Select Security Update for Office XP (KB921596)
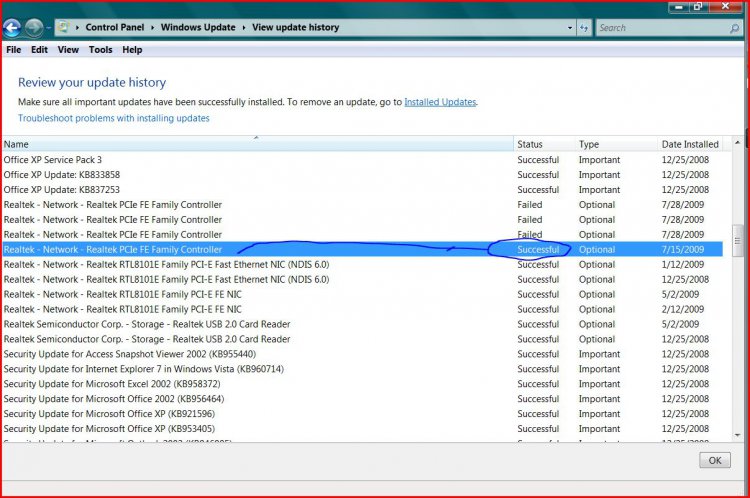The width and height of the screenshot is (750, 498). tap(362, 414)
